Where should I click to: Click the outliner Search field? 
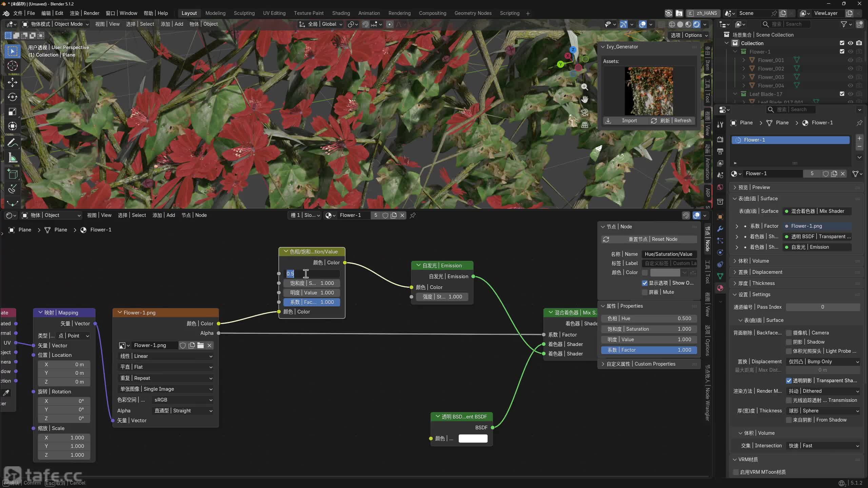tap(786, 24)
